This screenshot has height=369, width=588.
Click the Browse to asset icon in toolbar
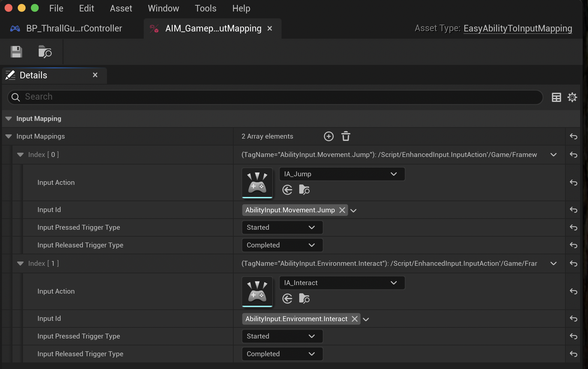point(45,52)
